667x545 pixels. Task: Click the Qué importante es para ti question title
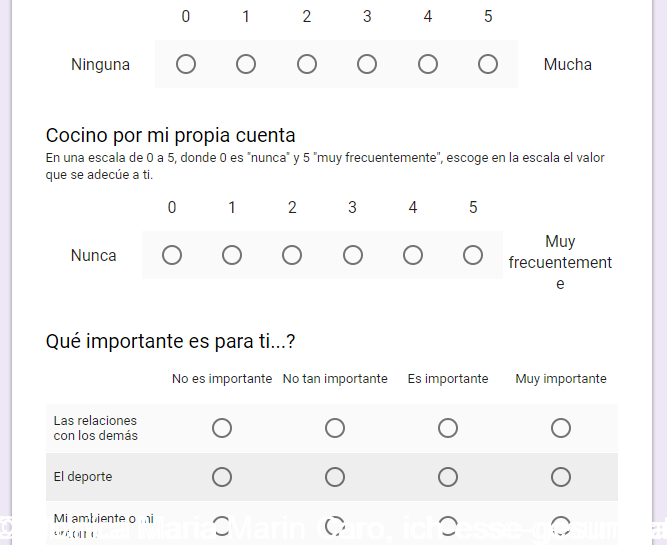point(170,341)
